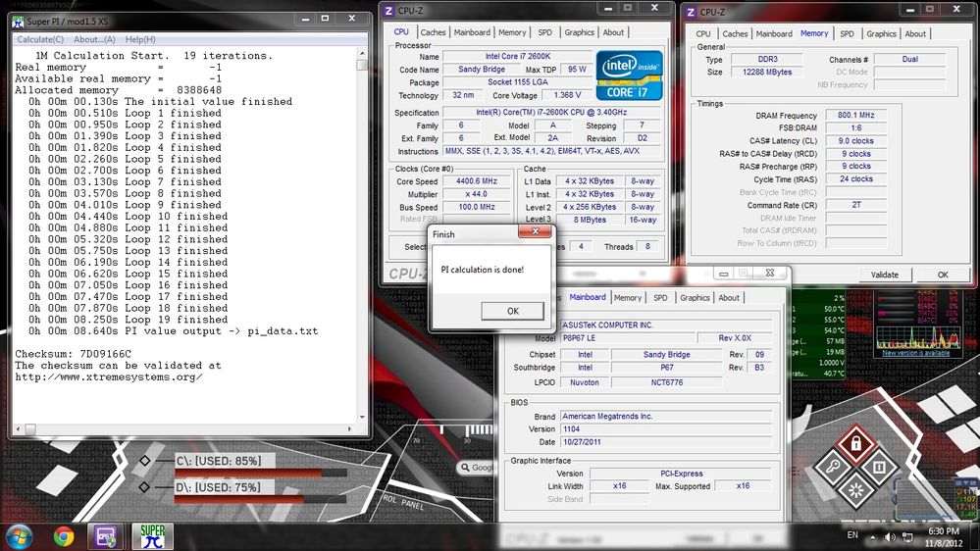Click the diamond marker beside C:\ drive

(145, 461)
